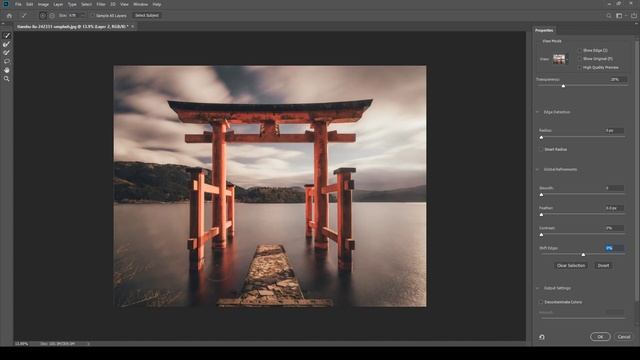Open the Type menu
Image resolution: width=640 pixels, height=360 pixels.
click(x=72, y=4)
